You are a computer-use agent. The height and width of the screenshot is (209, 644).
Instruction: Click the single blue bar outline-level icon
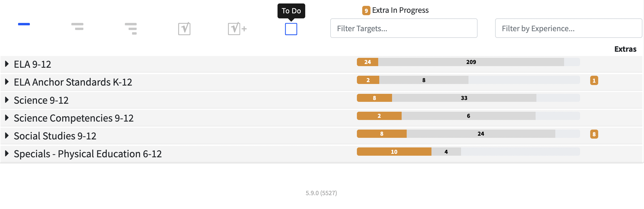[x=24, y=25]
